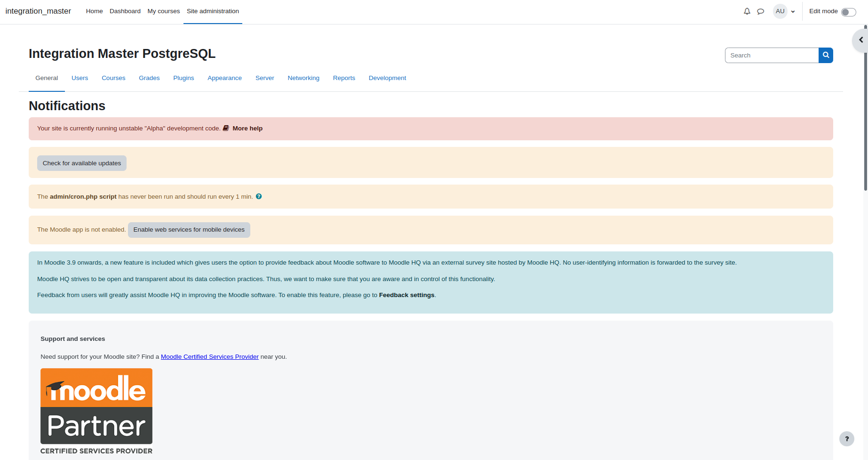Switch to the Networking tab

[x=303, y=78]
